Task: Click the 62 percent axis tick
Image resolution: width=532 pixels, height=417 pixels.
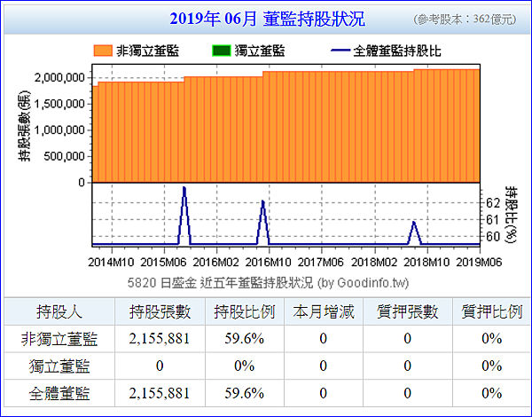Action: point(493,203)
